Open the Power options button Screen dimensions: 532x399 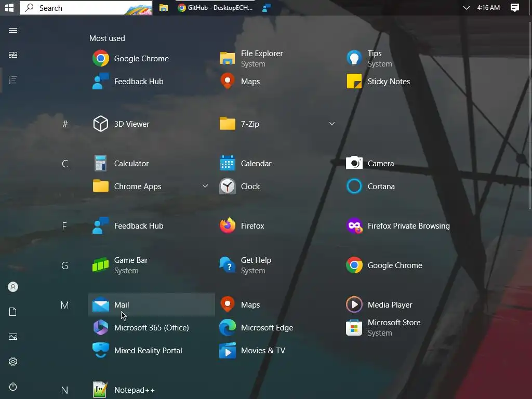tap(13, 387)
